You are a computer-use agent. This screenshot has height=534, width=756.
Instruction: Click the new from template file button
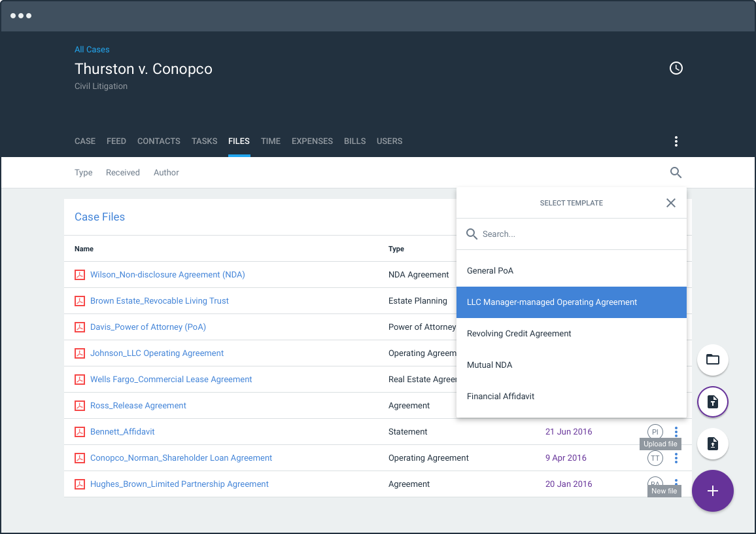click(x=713, y=401)
